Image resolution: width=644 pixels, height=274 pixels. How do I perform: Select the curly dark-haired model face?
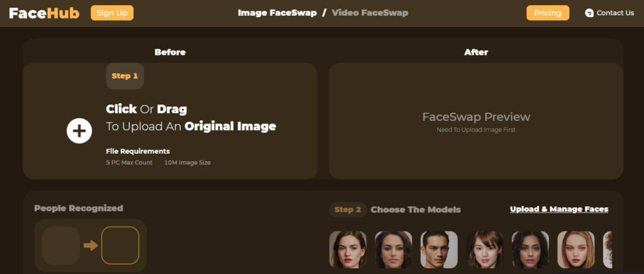(x=530, y=249)
